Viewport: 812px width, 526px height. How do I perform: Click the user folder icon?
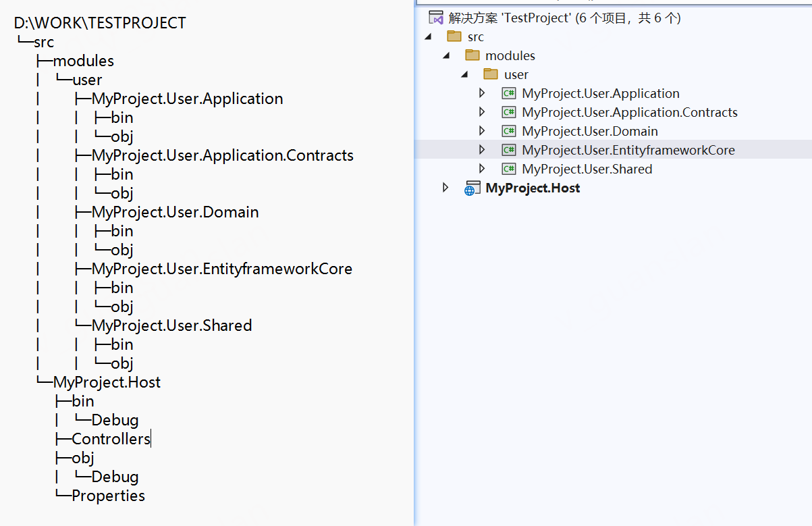(x=491, y=74)
